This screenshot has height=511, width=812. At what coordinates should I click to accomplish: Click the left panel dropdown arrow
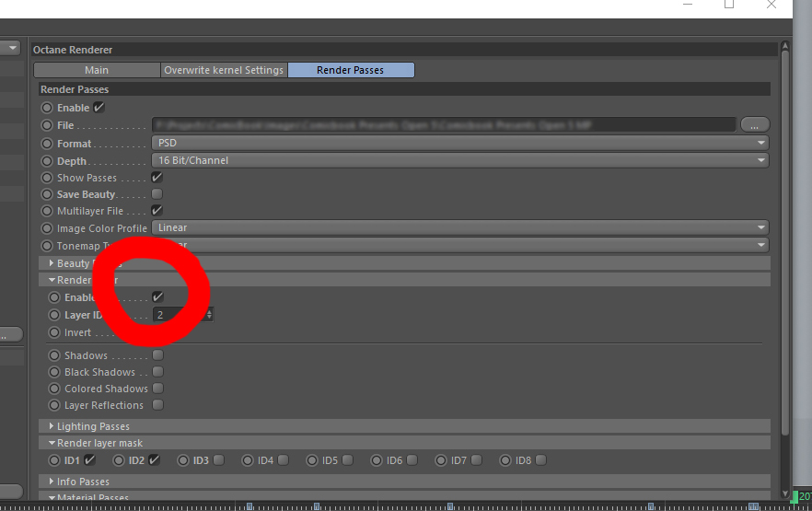tap(13, 48)
